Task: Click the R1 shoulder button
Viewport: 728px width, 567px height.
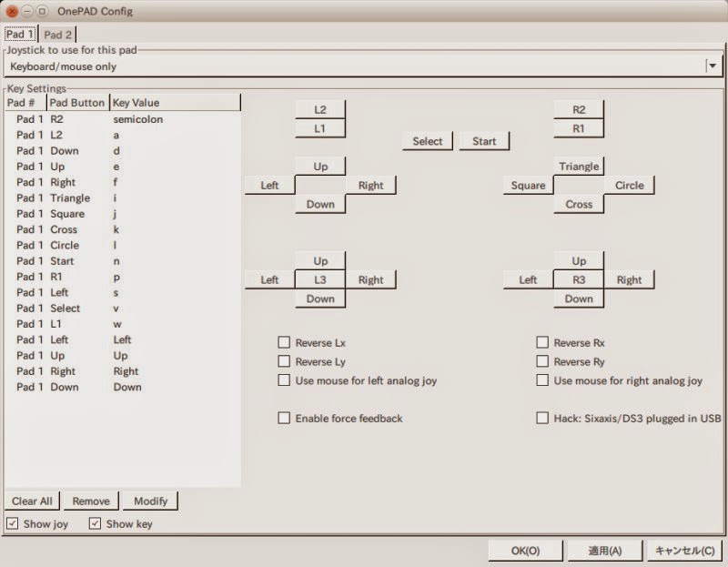Action: [x=579, y=128]
